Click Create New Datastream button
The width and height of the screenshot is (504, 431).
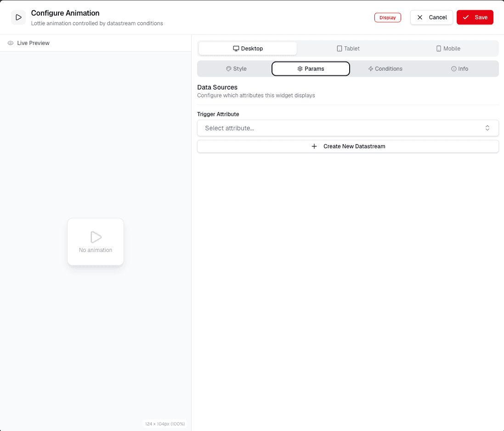pyautogui.click(x=348, y=146)
